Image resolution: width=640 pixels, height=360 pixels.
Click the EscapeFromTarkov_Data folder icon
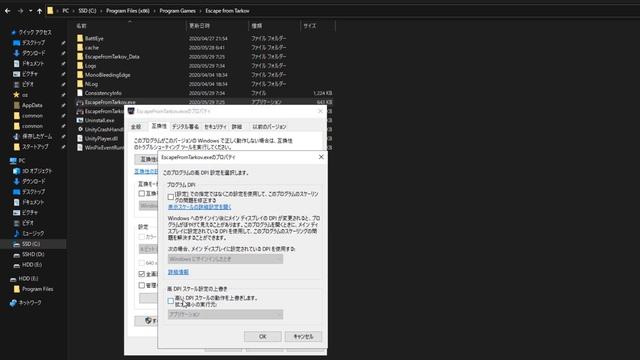(x=80, y=57)
